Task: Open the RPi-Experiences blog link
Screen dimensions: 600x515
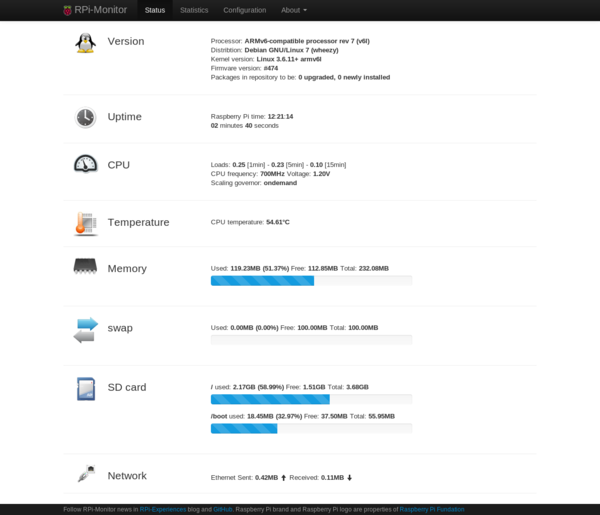Action: tap(163, 509)
